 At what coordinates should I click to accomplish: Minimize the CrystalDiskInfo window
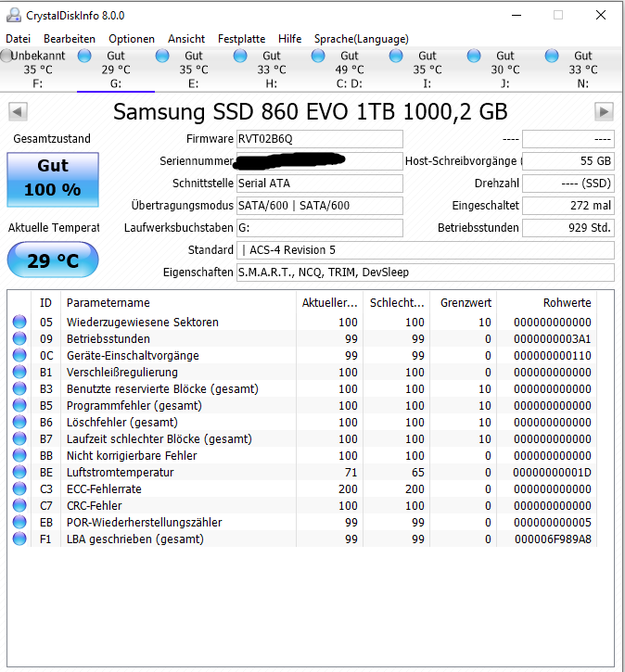click(x=517, y=15)
